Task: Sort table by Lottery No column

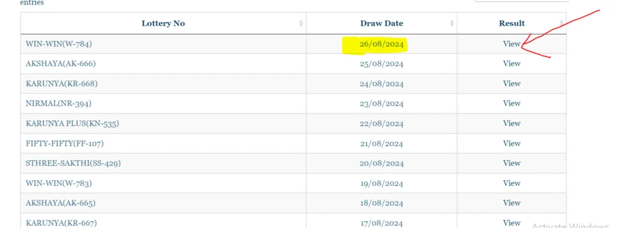Action: point(301,23)
